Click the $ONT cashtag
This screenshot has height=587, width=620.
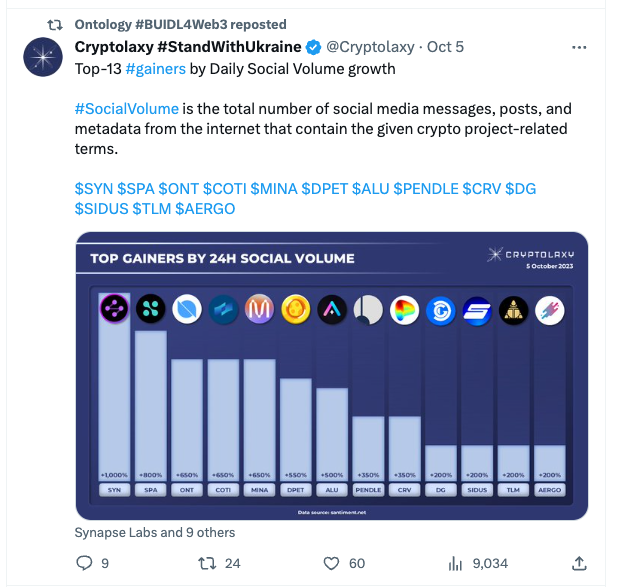(x=178, y=189)
